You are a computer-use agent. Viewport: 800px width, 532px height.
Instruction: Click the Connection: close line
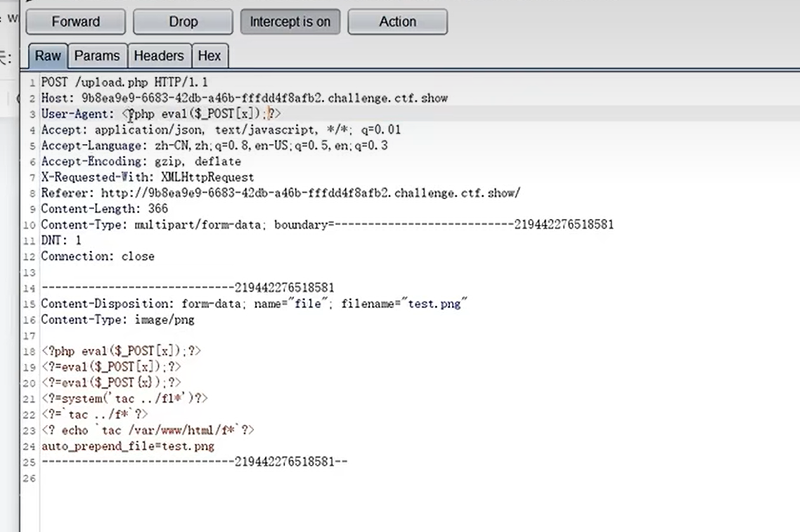click(x=98, y=256)
